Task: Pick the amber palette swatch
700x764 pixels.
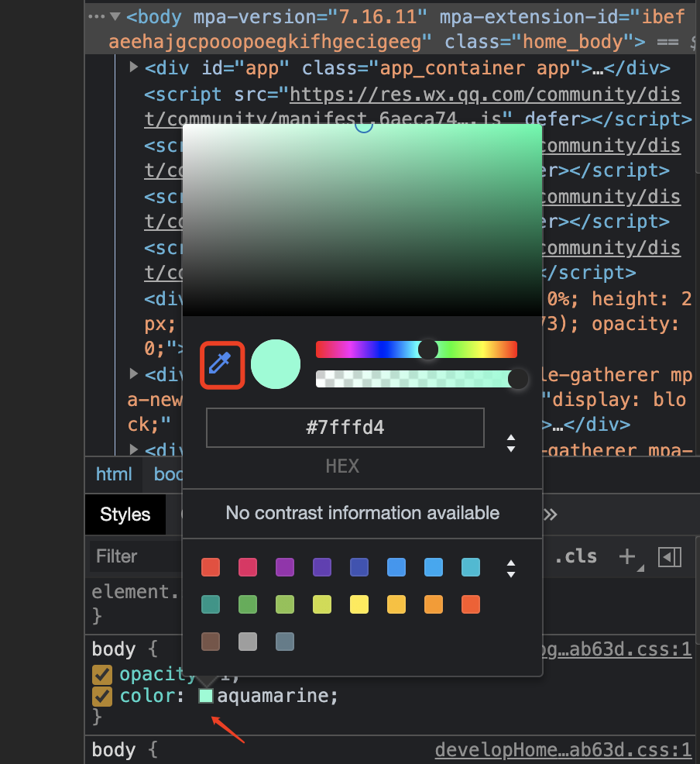Action: (x=396, y=604)
